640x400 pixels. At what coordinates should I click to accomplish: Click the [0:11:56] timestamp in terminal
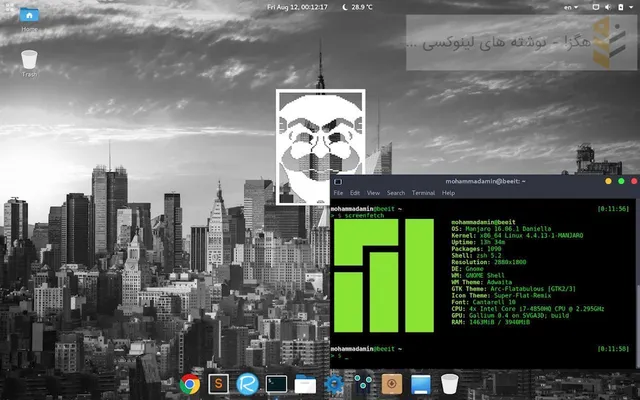pos(613,209)
